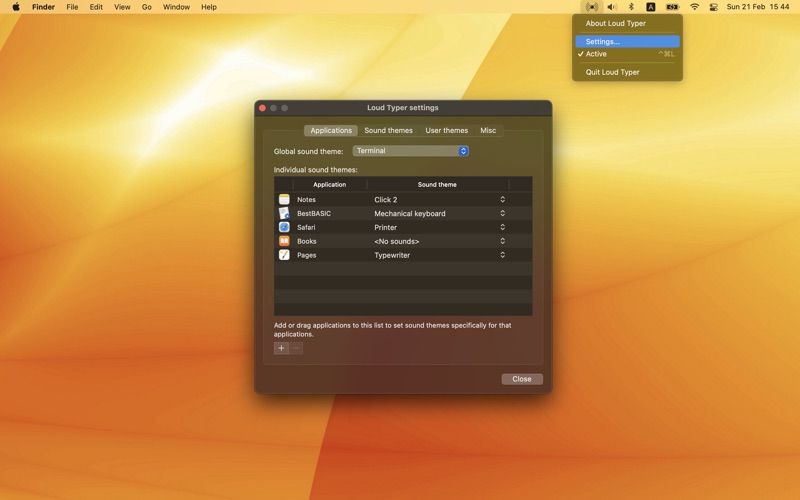Change the Books No sounds theme
The height and width of the screenshot is (500, 800).
point(439,241)
